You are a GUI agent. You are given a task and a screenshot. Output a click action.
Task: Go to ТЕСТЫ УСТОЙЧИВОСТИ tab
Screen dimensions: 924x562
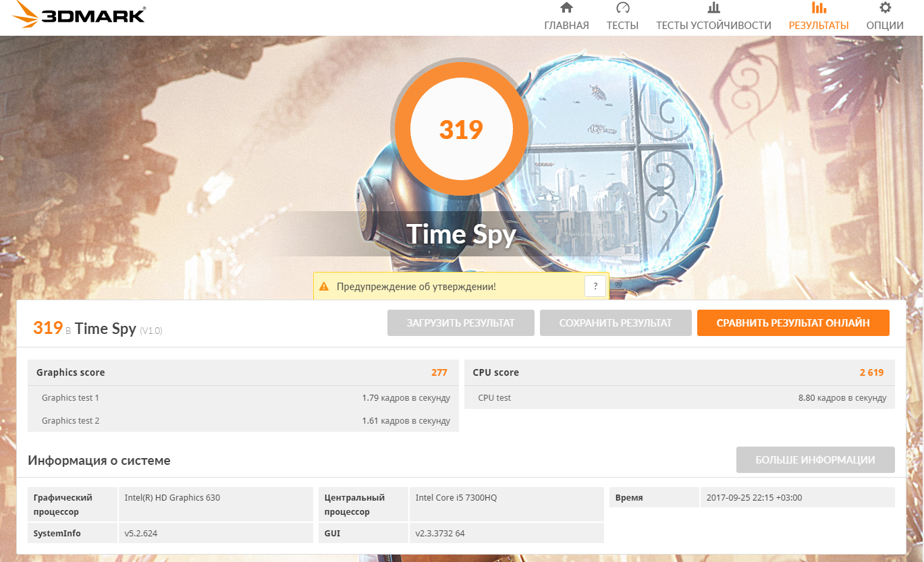tap(713, 26)
